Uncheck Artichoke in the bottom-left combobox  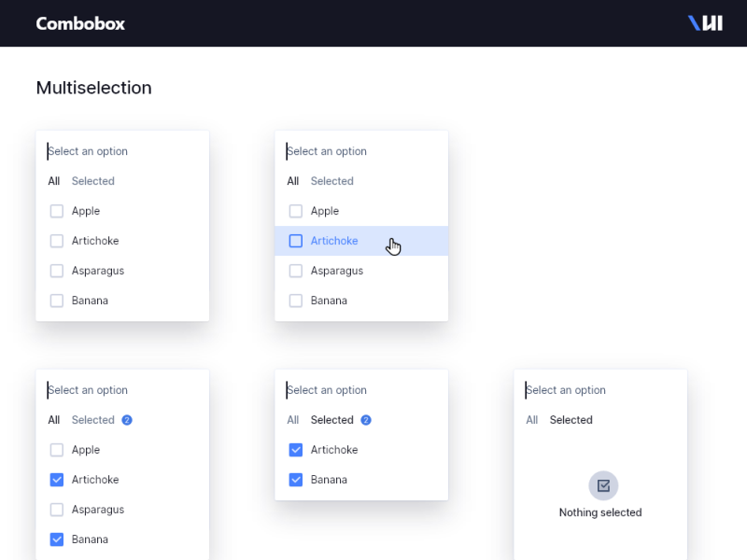(x=57, y=480)
